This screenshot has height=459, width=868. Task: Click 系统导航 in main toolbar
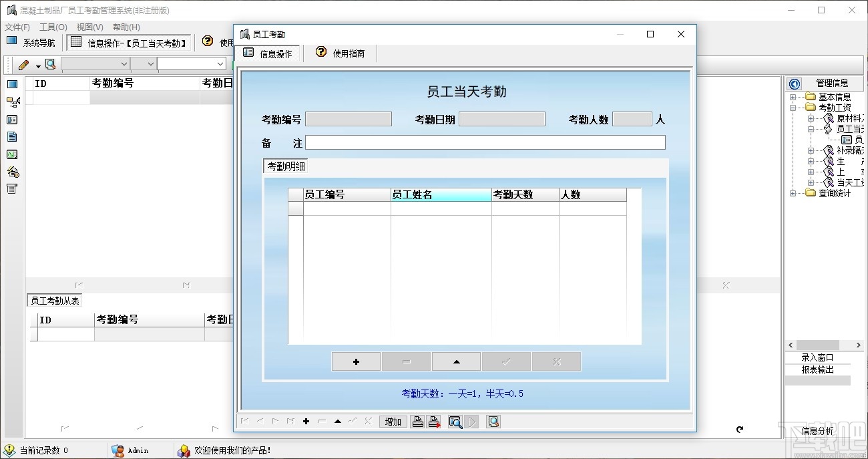tap(31, 43)
